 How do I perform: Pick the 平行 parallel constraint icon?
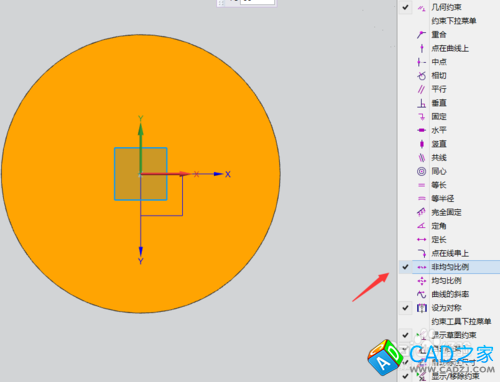[x=421, y=89]
